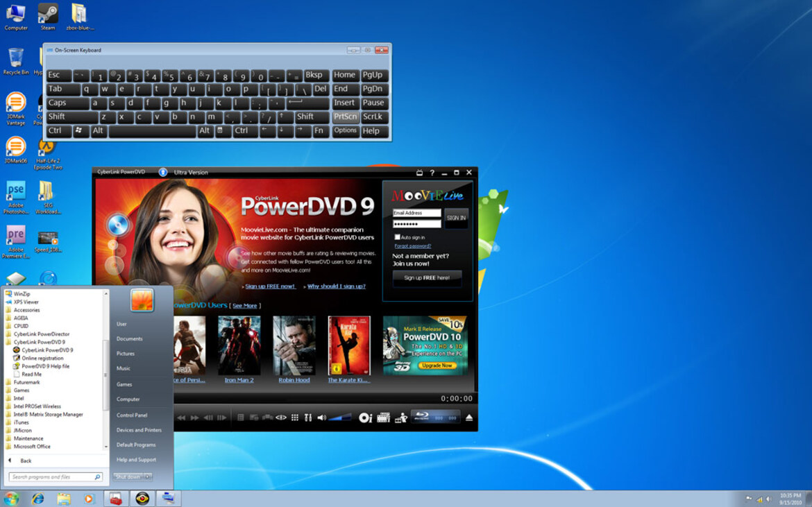The image size is (812, 507).
Task: Step backward one frame in PowerDVD
Action: pos(208,418)
